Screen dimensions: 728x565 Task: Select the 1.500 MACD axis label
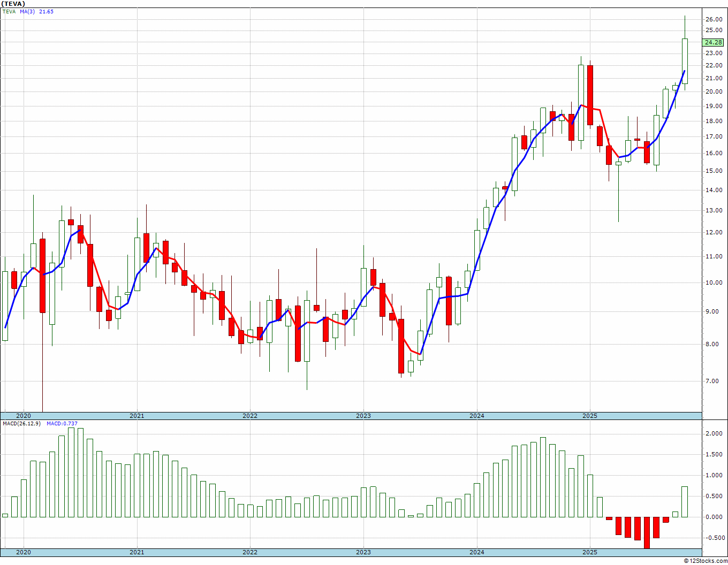tap(714, 454)
